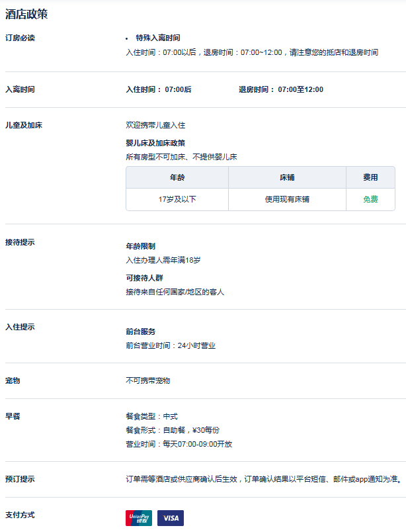Click the 支付方式 section label
Viewport: 406px width, 532px height.
point(20,515)
